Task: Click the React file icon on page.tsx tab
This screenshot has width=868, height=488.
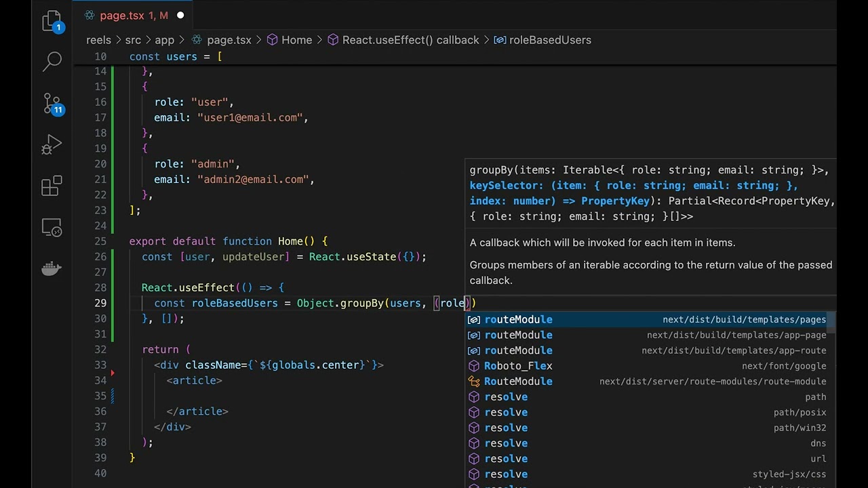Action: coord(89,15)
